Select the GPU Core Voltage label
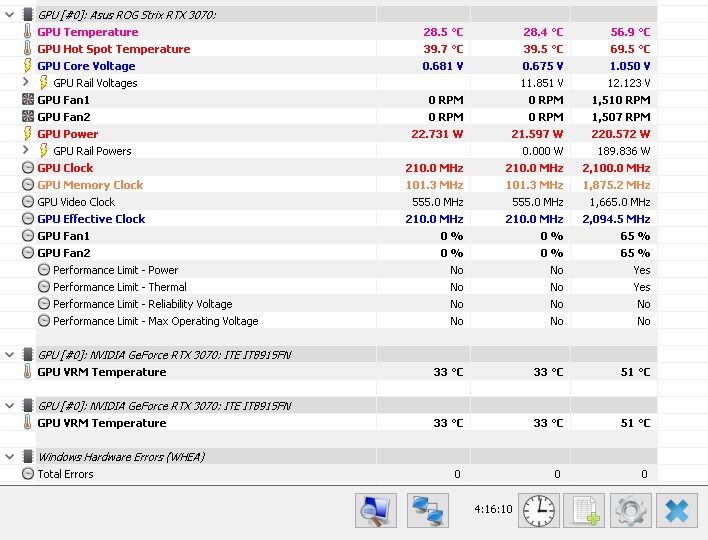The width and height of the screenshot is (708, 540). pyautogui.click(x=86, y=66)
